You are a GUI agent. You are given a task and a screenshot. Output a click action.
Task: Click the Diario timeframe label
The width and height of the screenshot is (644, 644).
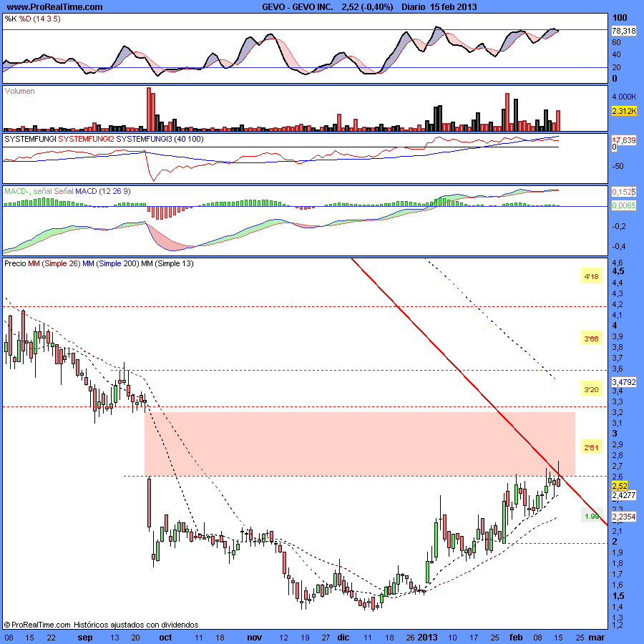pos(413,7)
